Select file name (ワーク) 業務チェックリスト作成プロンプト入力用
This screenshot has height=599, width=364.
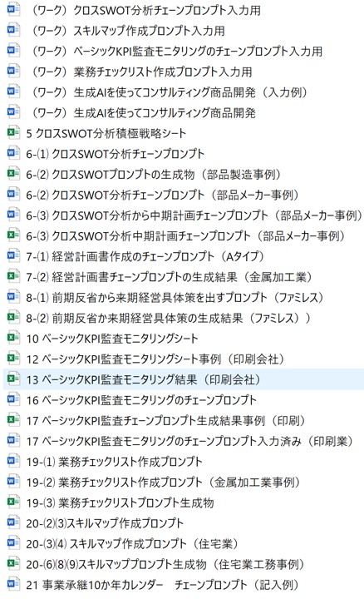tap(142, 72)
